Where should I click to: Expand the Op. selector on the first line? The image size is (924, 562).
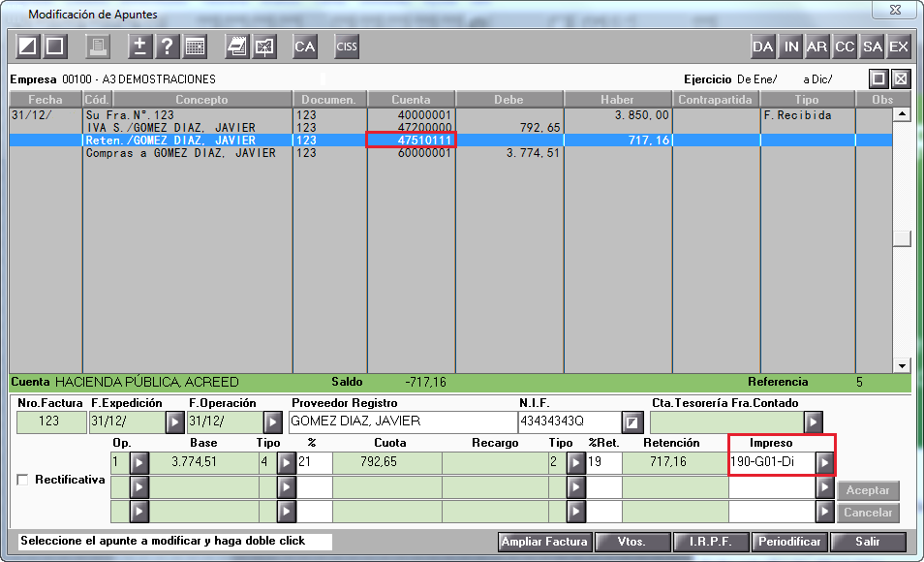pos(139,462)
